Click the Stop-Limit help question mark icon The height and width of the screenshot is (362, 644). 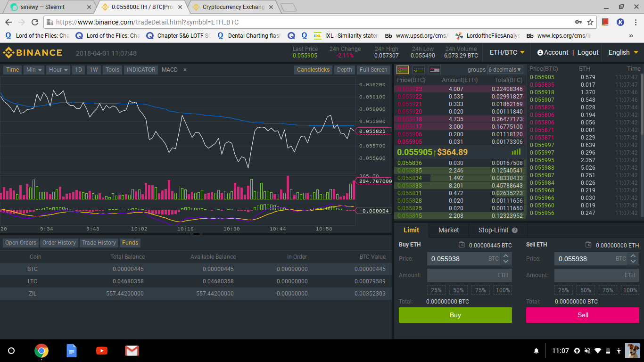point(515,230)
